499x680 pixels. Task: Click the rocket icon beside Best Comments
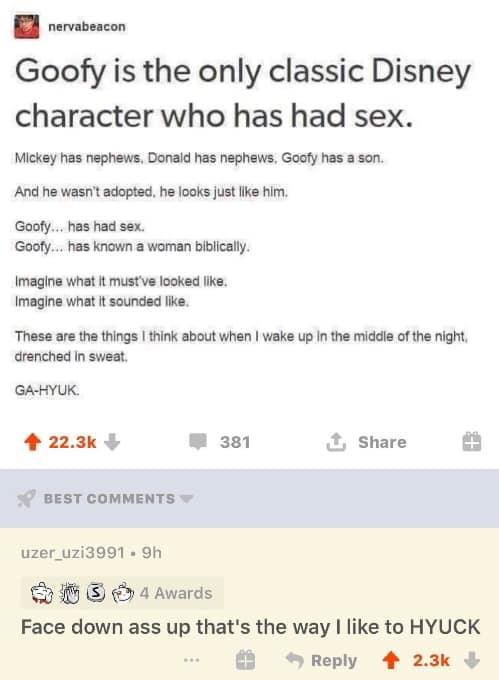tap(26, 499)
